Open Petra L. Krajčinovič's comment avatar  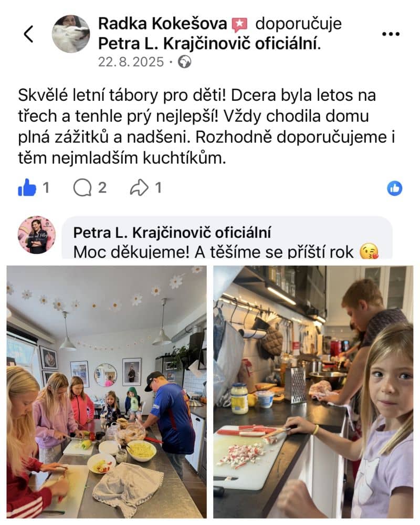[x=37, y=235]
